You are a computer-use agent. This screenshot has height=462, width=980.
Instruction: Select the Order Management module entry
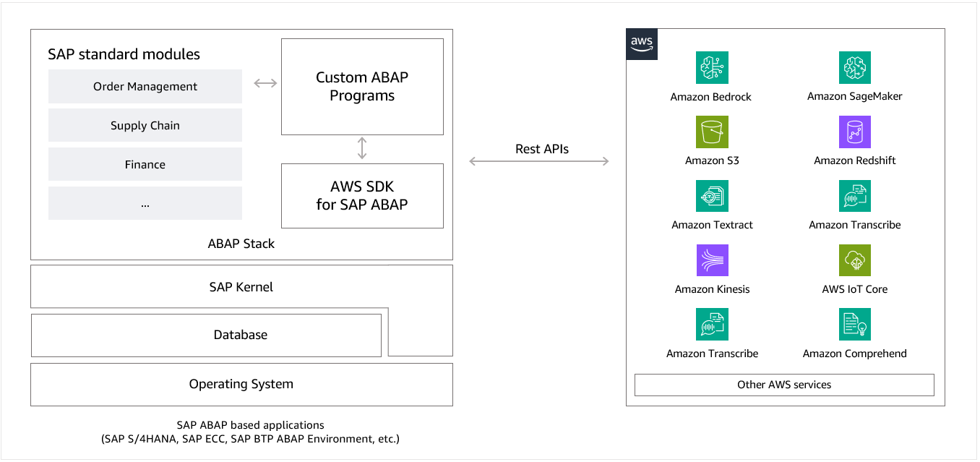click(x=145, y=86)
